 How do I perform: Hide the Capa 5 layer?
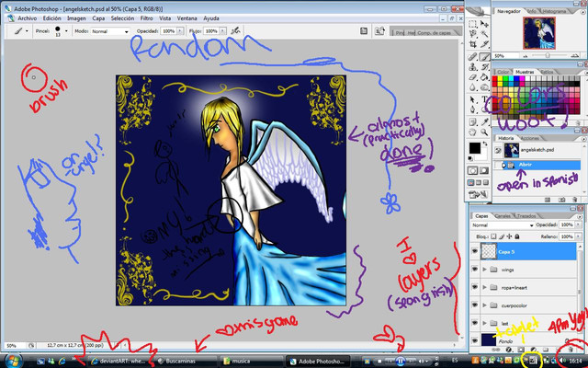coord(475,251)
